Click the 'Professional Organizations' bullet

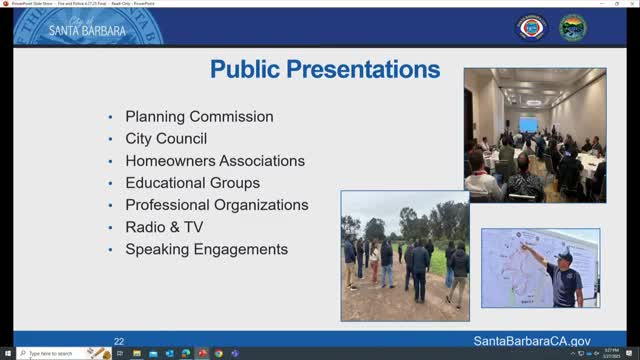(x=217, y=205)
